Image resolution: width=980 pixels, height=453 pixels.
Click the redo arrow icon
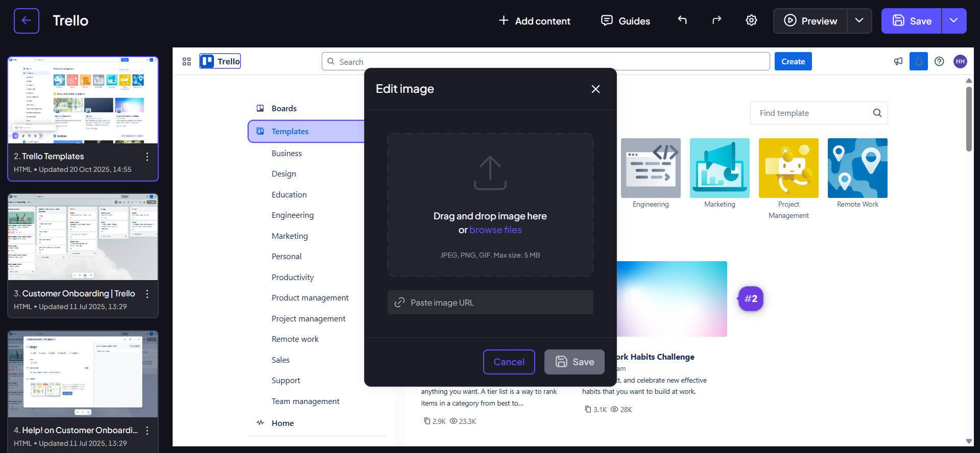[x=716, y=20]
